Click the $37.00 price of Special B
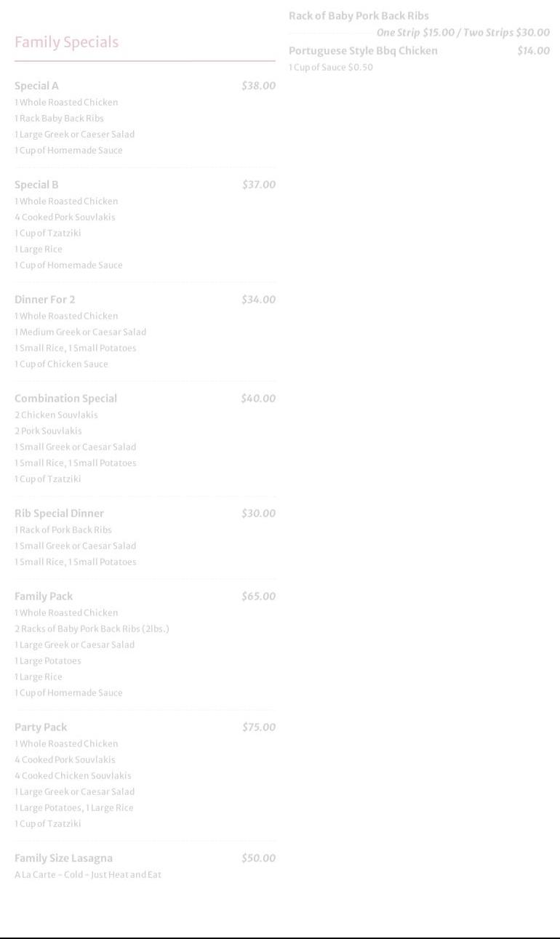This screenshot has width=560, height=939. pos(258,185)
